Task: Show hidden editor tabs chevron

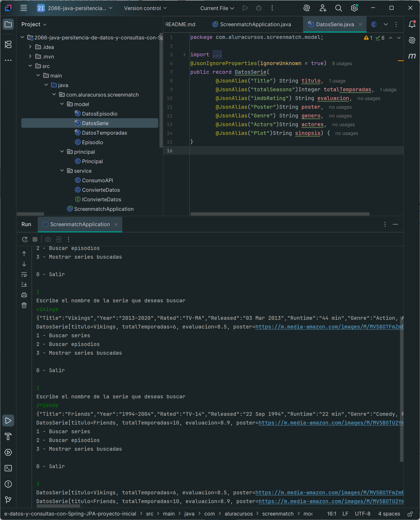Action: point(386,24)
